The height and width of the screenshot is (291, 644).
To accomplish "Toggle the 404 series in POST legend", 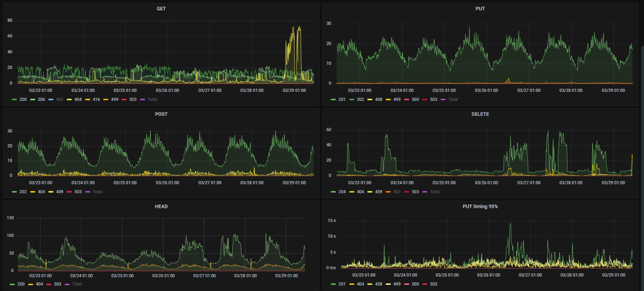I will point(41,191).
